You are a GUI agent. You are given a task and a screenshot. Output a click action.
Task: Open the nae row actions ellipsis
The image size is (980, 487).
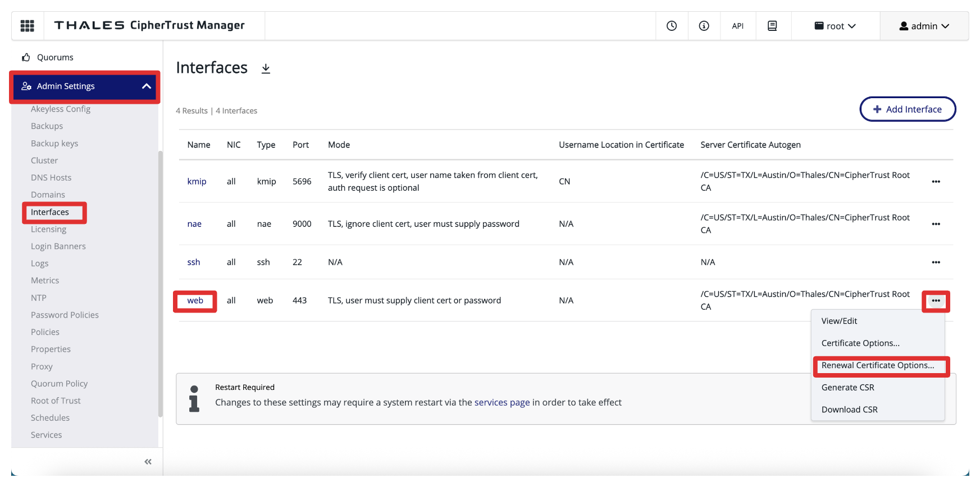[x=936, y=224]
